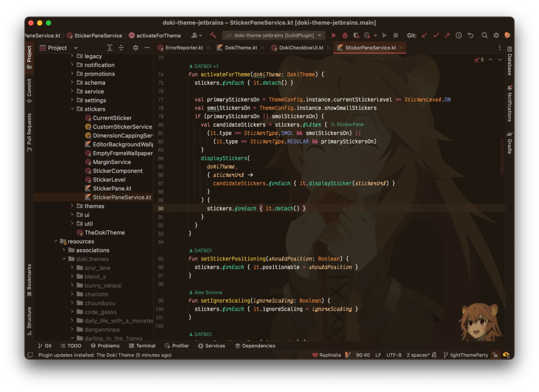This screenshot has width=539, height=392.
Task: Open StickerPane.kt in project tree
Action: pos(112,188)
